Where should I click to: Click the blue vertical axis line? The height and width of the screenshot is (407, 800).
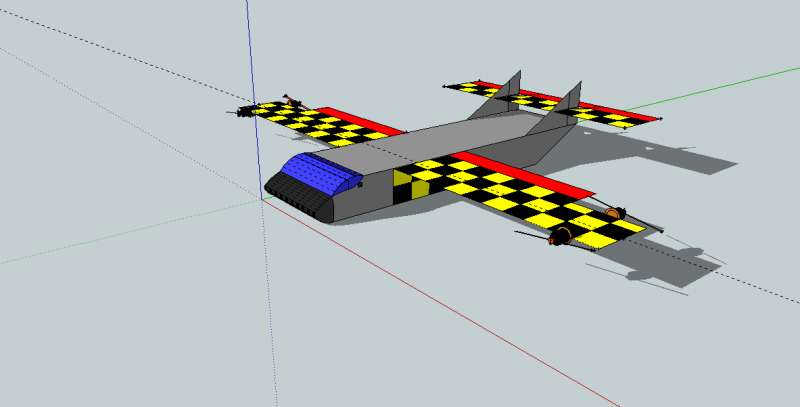(x=248, y=60)
